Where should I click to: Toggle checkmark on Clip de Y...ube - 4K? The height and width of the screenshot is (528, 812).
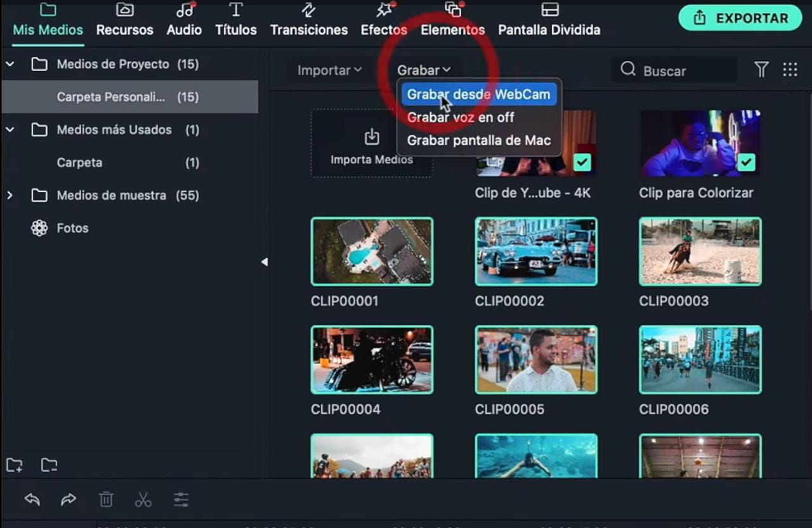582,163
